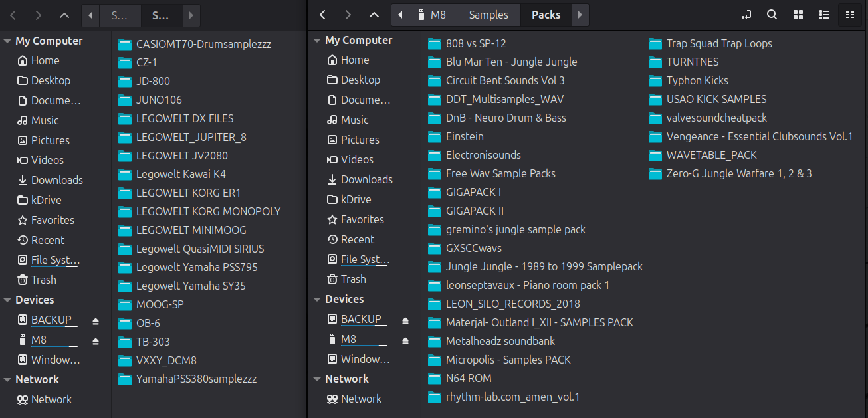Select Samples in the right pane path bar
The image size is (868, 418).
(x=488, y=15)
